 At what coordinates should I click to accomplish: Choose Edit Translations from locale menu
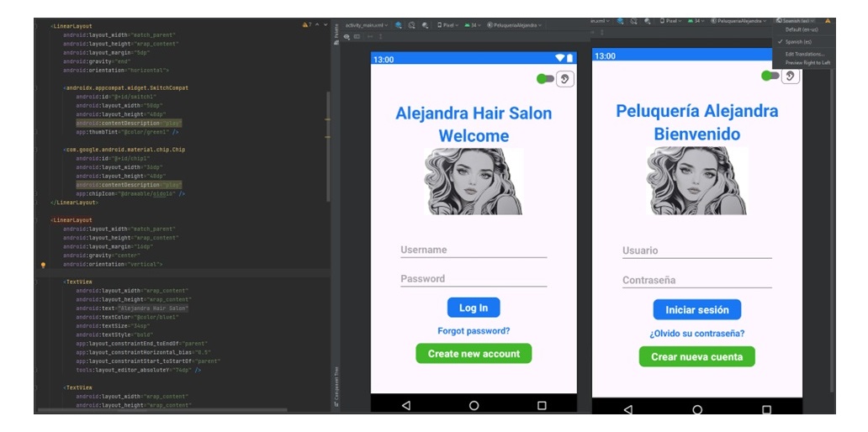tap(804, 54)
